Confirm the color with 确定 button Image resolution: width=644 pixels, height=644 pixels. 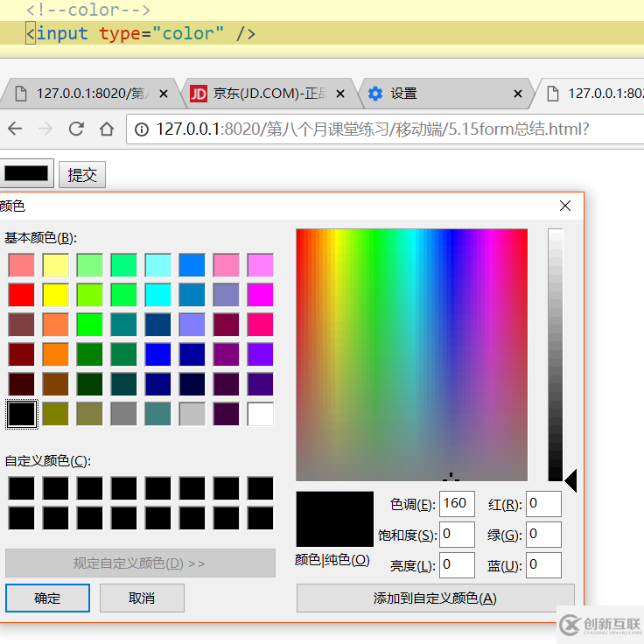click(x=47, y=598)
